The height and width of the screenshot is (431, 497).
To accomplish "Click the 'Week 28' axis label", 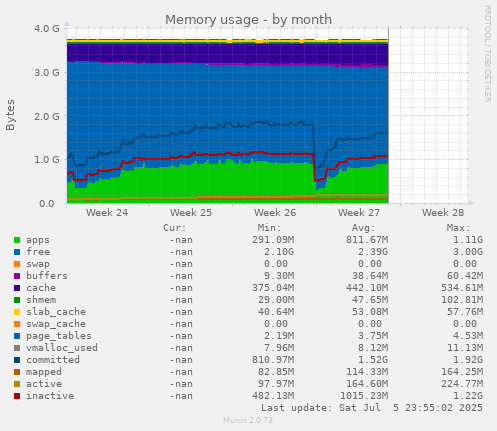I will coord(443,213).
